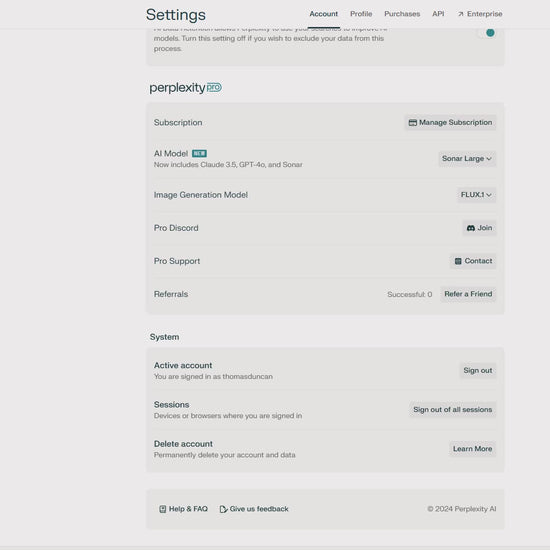This screenshot has height=550, width=550.
Task: Switch to the Profile tab
Action: coord(361,14)
